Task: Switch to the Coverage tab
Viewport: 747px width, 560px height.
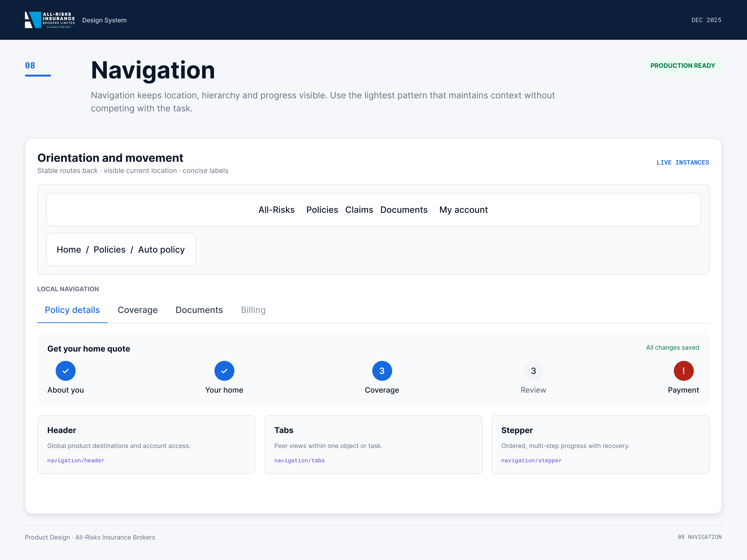Action: pos(137,310)
